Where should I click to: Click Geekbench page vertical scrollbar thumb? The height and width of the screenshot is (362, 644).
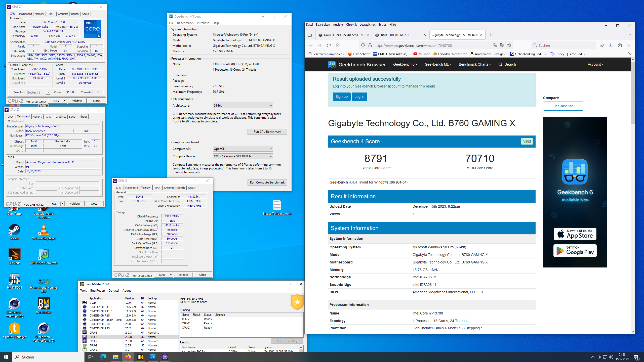click(633, 93)
